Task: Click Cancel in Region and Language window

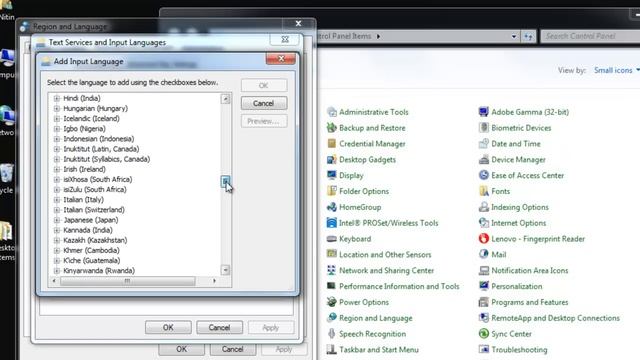Action: [x=233, y=349]
